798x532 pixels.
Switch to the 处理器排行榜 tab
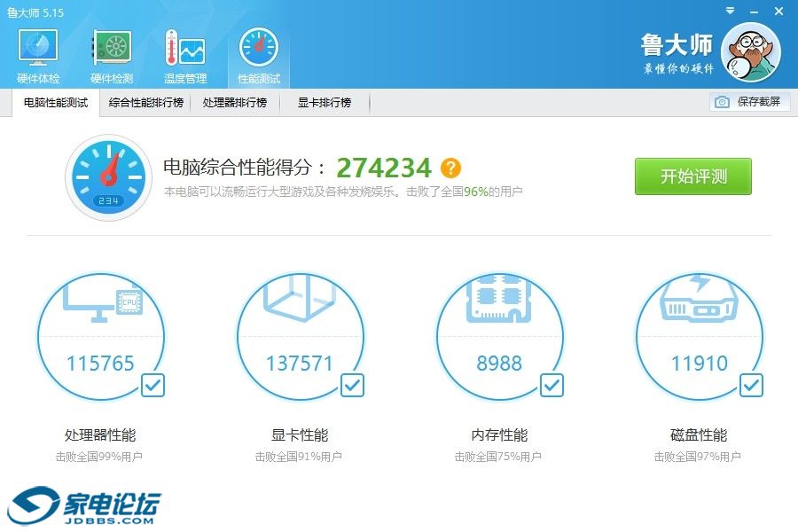(235, 103)
